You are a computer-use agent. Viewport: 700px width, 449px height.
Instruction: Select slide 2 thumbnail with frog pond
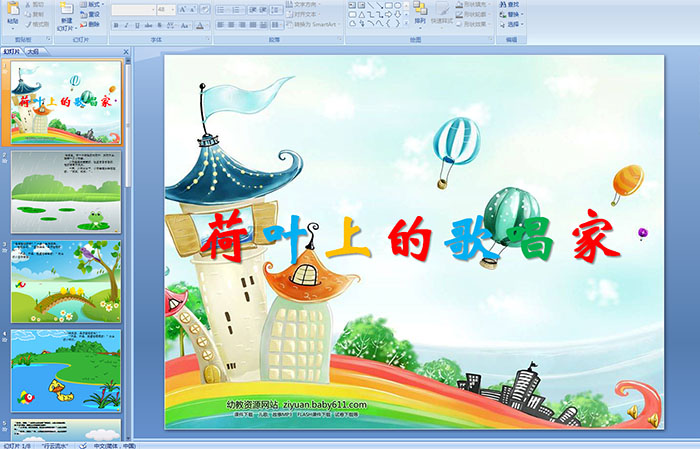tap(66, 191)
